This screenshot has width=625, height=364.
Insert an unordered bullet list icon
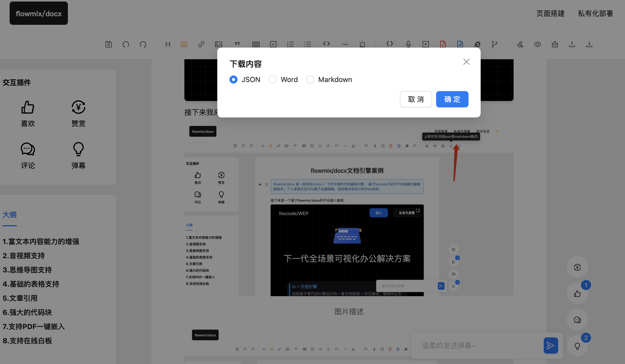[308, 44]
